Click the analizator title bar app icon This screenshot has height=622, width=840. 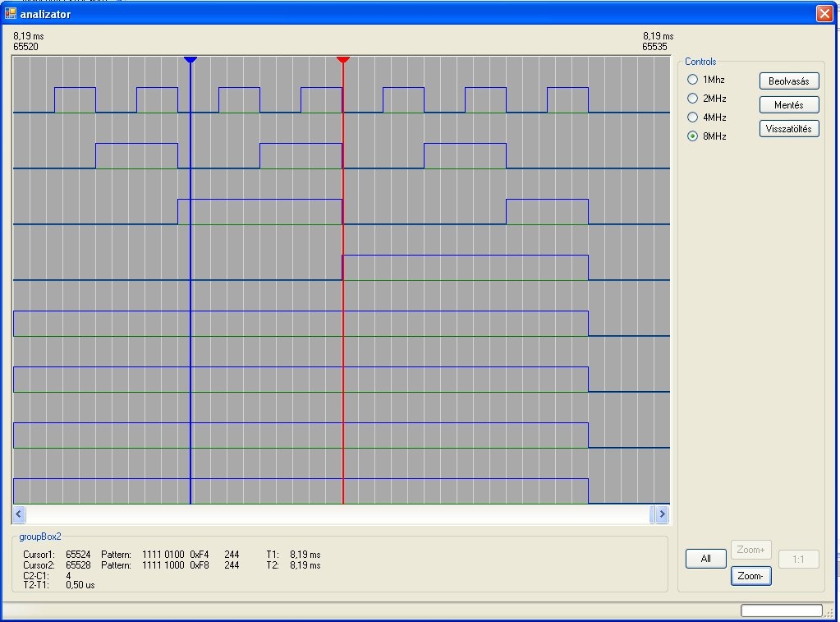click(x=10, y=13)
